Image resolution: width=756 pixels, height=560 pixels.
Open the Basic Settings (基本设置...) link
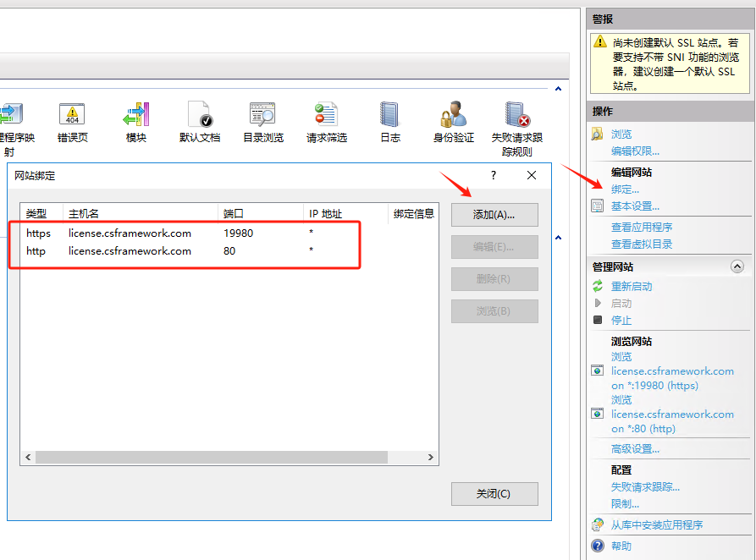tap(635, 206)
